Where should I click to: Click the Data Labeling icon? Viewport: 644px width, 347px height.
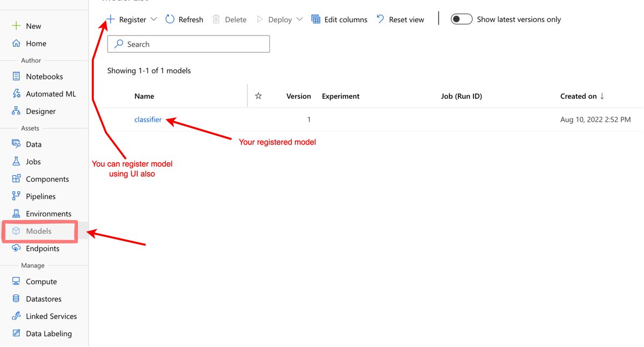[16, 333]
